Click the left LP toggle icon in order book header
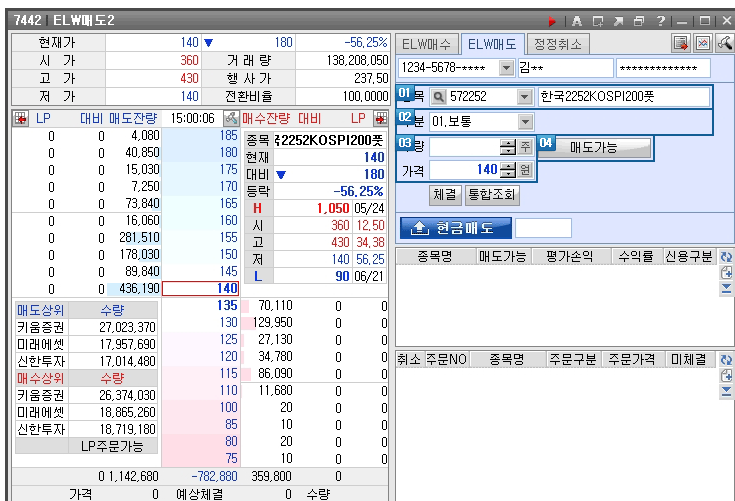This screenshot has width=735, height=501. pos(21,119)
